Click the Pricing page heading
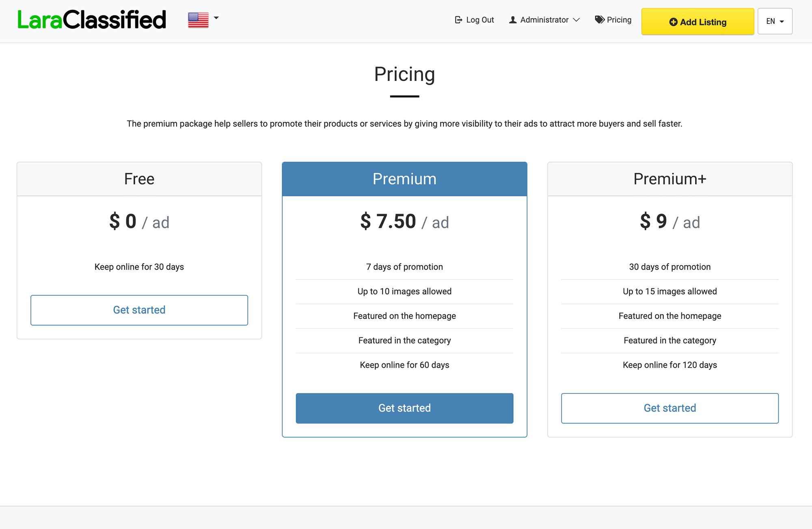812x529 pixels. [404, 74]
